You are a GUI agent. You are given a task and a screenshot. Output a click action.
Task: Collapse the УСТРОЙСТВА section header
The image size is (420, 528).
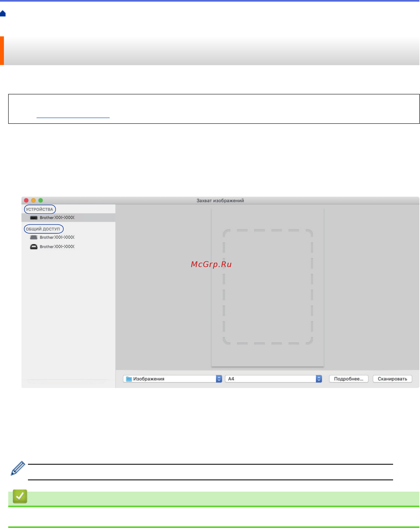(40, 209)
